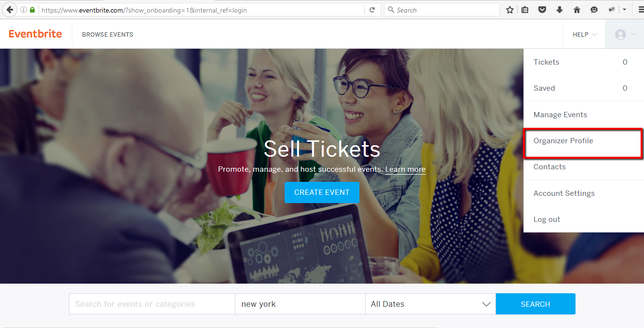Expand the HELP dropdown

[x=584, y=34]
